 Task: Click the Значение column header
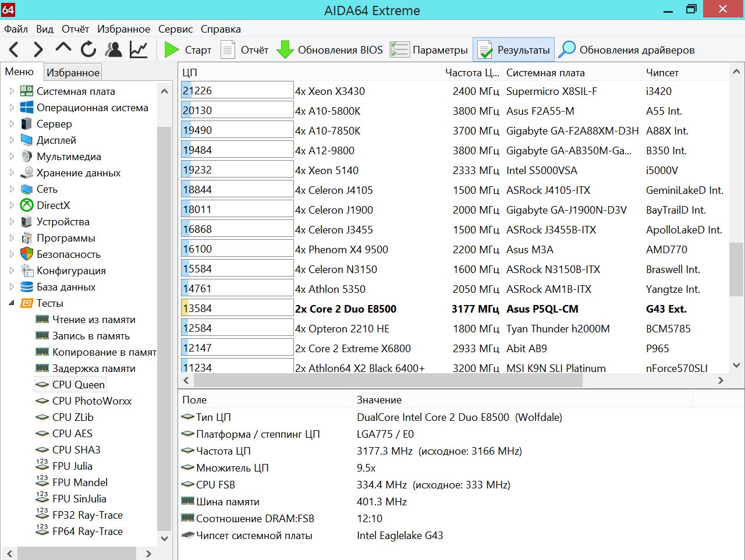(x=523, y=400)
